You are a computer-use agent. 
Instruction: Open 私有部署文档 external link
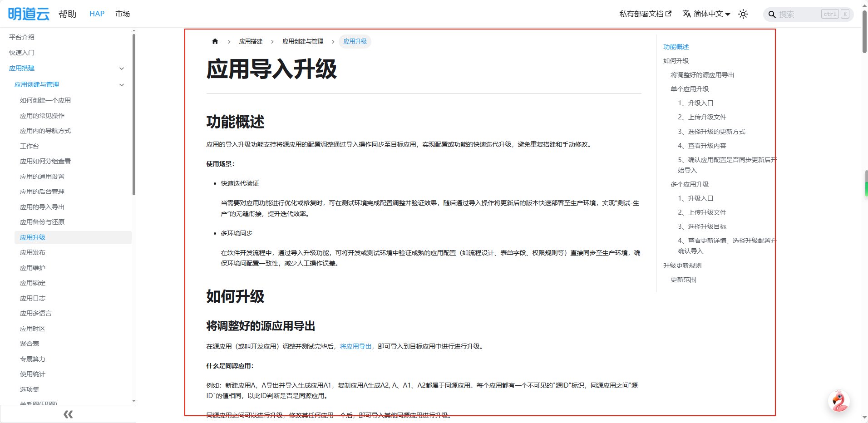645,14
